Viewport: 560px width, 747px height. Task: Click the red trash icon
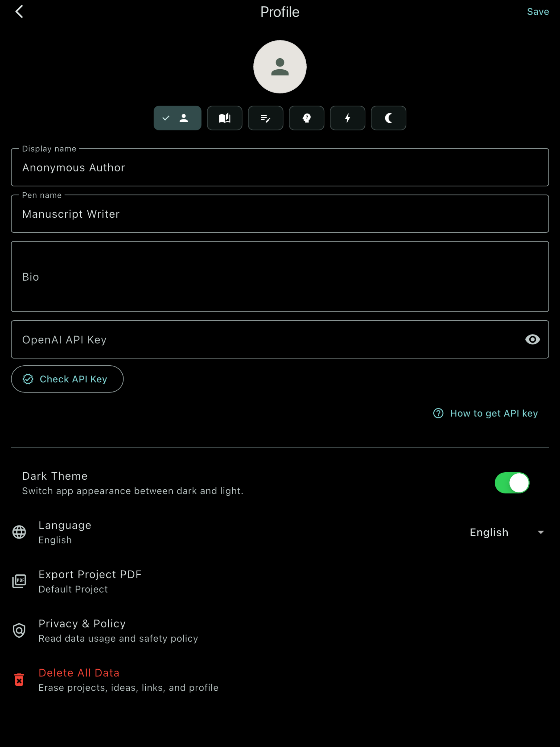[x=19, y=679]
